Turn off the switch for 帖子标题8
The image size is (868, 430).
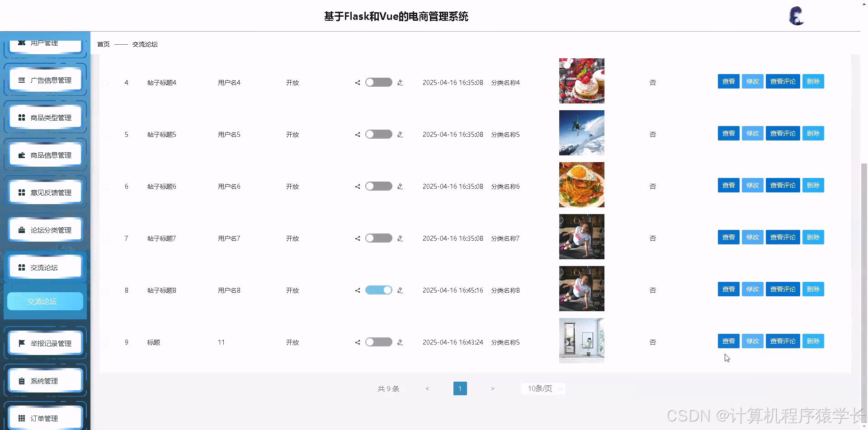379,290
